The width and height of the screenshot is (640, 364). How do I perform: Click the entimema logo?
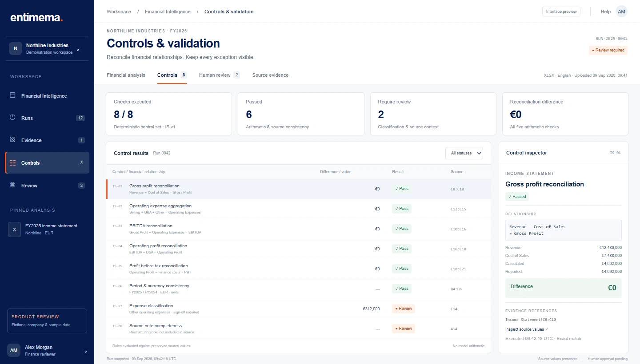[x=36, y=18]
